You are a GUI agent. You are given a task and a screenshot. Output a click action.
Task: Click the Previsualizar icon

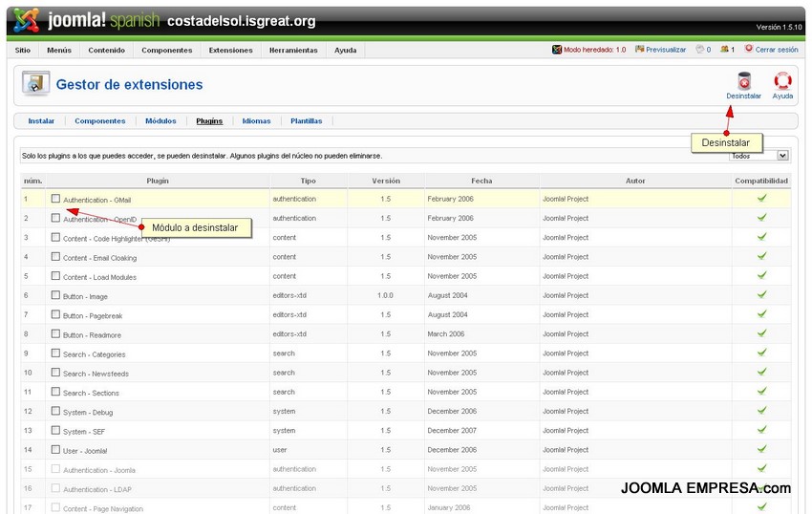pos(639,50)
